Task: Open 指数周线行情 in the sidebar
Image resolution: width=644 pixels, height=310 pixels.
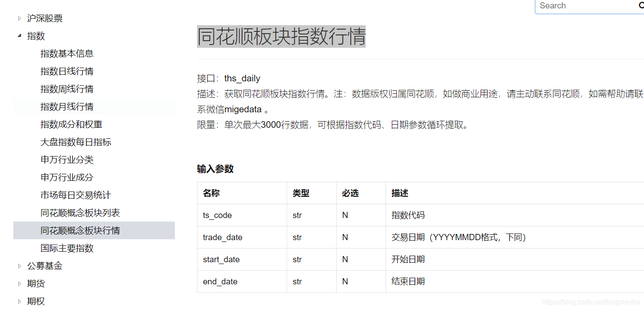Action: point(67,89)
